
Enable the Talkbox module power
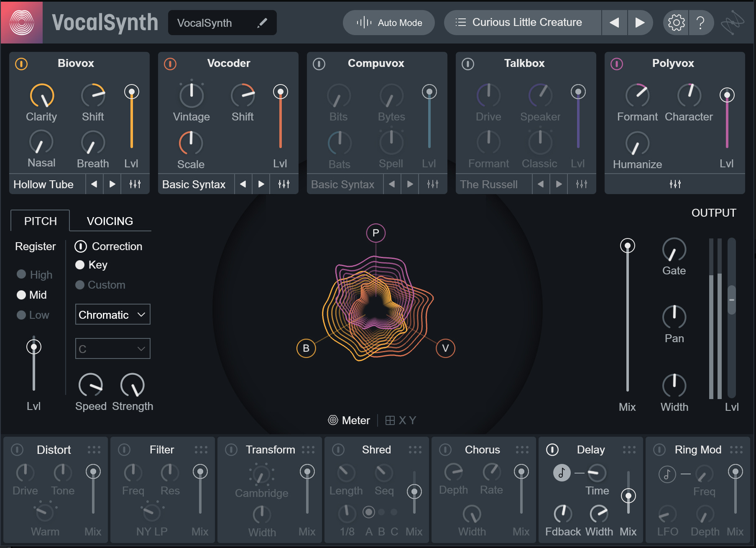pyautogui.click(x=468, y=64)
